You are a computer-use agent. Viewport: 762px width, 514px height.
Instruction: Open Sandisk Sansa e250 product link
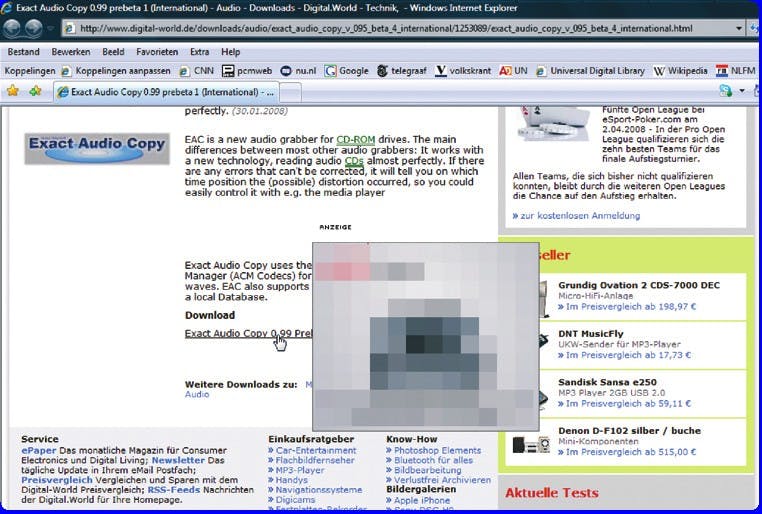click(607, 382)
